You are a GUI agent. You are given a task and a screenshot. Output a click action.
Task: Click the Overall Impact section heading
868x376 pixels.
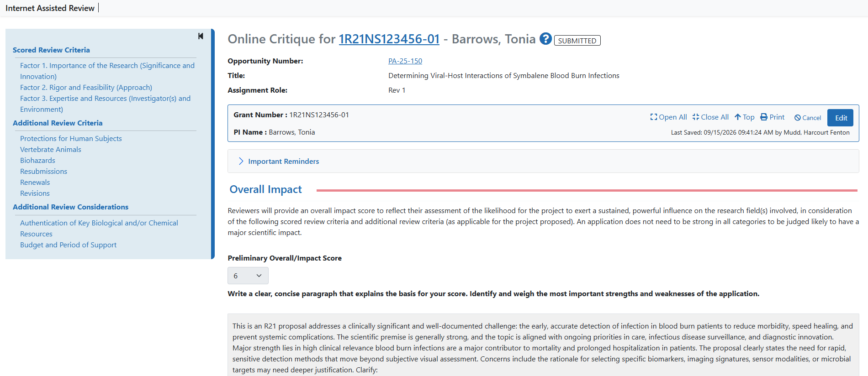click(x=265, y=189)
